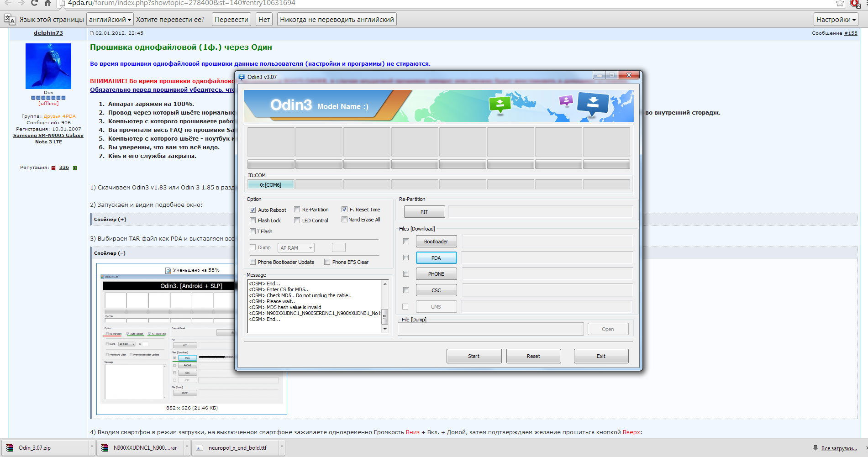Click the green plus reputation icon
The width and height of the screenshot is (868, 457).
(75, 168)
